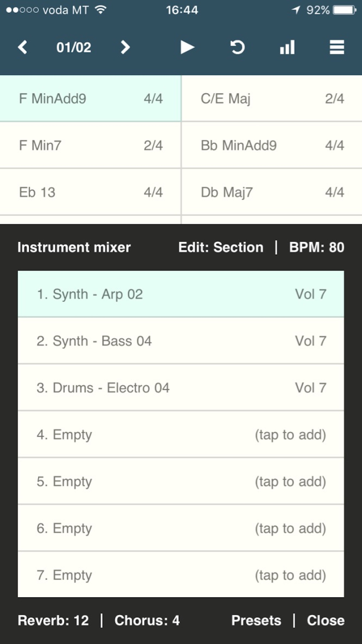Viewport: 362px width, 644px height.
Task: Open the hamburger menu icon
Action: pyautogui.click(x=337, y=47)
